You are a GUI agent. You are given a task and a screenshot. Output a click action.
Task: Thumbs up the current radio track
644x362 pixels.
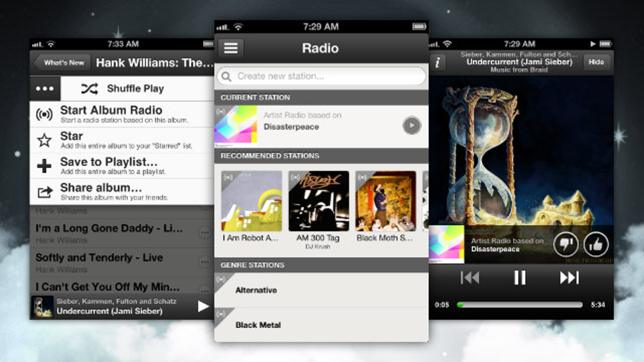tap(596, 244)
